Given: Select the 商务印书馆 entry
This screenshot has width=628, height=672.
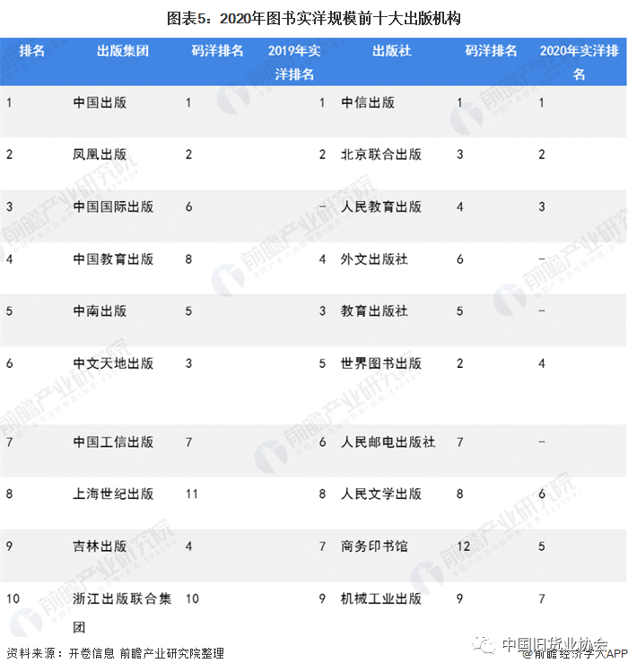Looking at the screenshot, I should (374, 545).
